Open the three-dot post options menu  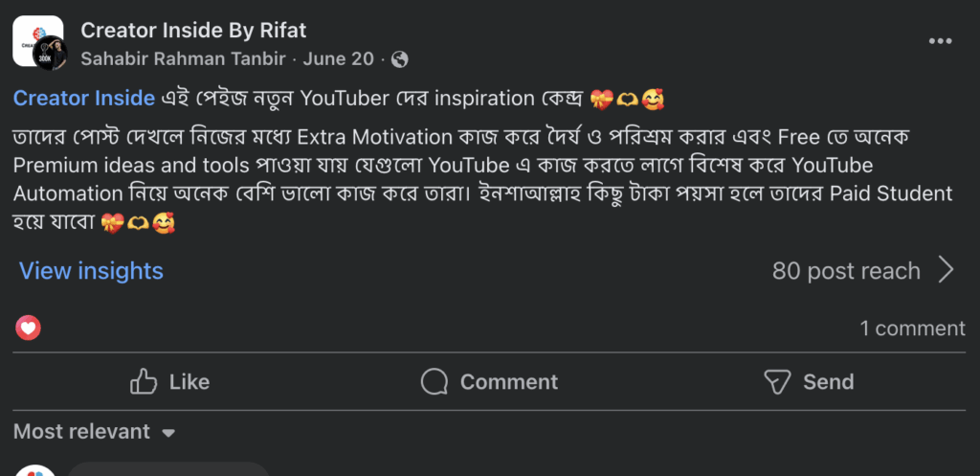942,41
